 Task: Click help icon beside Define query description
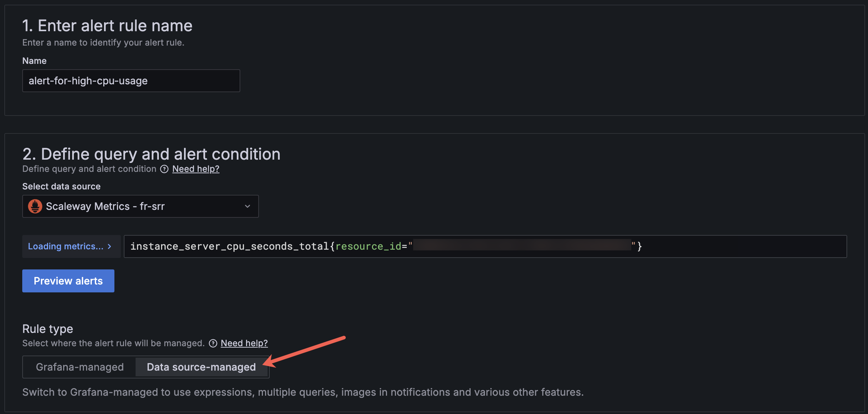click(164, 169)
